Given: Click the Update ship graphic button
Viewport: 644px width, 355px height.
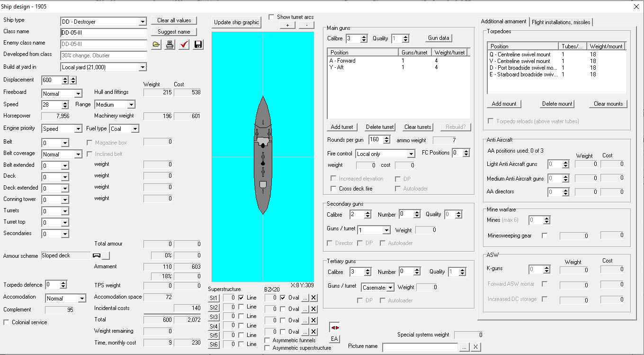Looking at the screenshot, I should pos(236,22).
